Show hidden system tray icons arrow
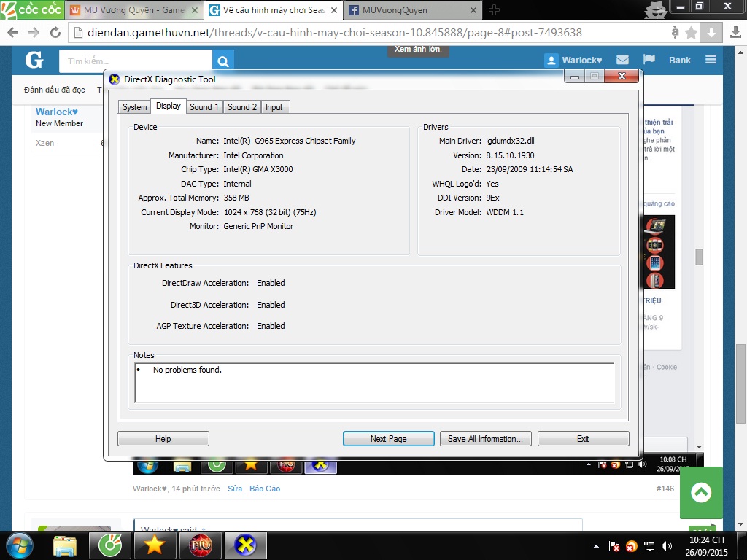 (x=597, y=545)
